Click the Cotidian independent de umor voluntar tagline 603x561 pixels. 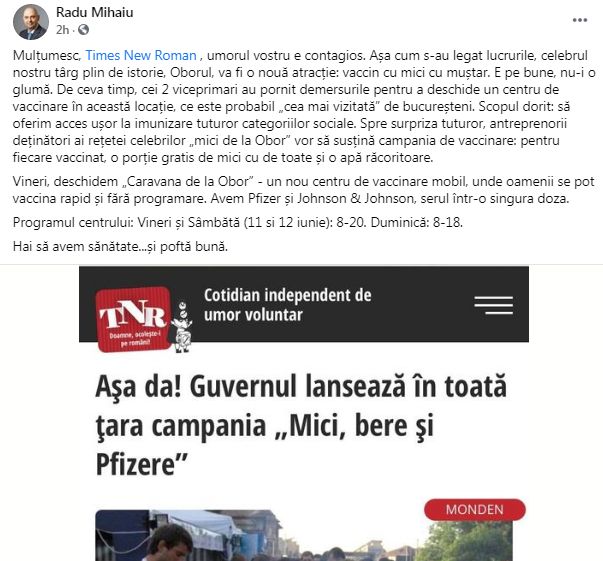tap(288, 305)
